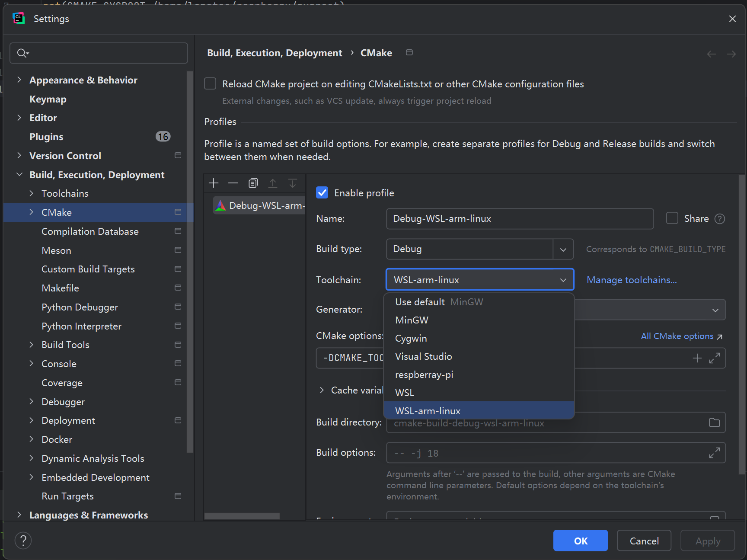Navigate back with the left arrow
The height and width of the screenshot is (560, 747).
click(x=711, y=54)
